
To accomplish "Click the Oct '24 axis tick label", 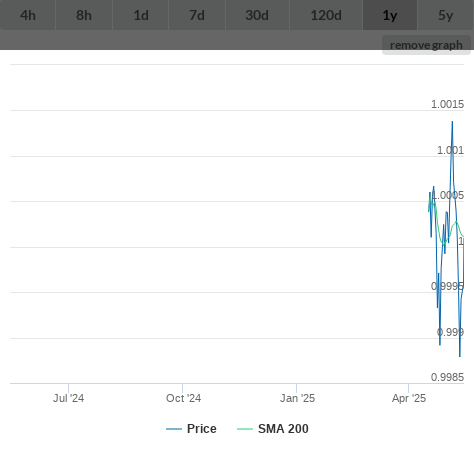I will click(x=183, y=398).
